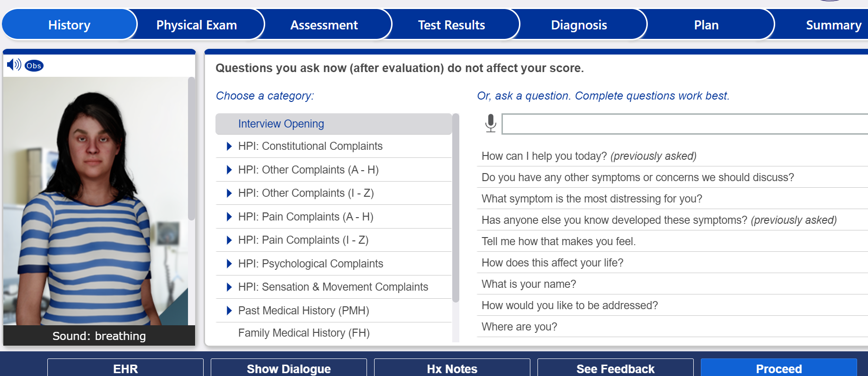This screenshot has height=376, width=868.
Task: Ask 'What symptom is the most distressing for you?'
Action: tap(591, 199)
